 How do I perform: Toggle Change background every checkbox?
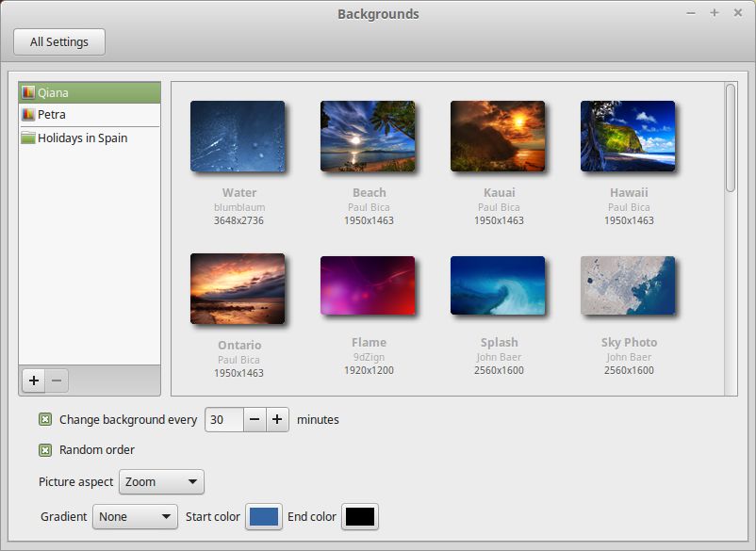[x=45, y=419]
